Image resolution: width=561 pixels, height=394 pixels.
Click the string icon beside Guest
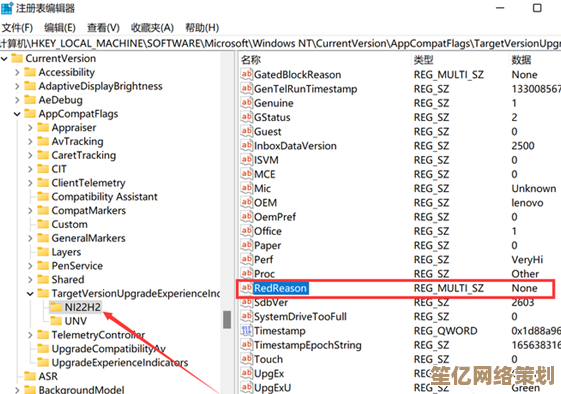[247, 131]
